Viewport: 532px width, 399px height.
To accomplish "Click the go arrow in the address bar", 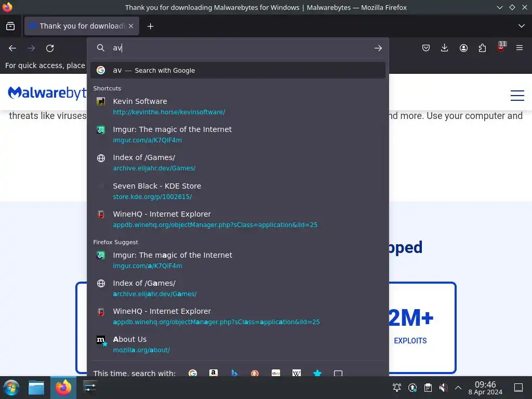I will [378, 48].
